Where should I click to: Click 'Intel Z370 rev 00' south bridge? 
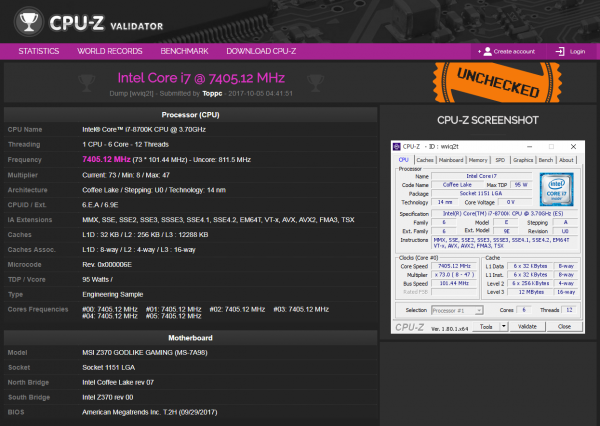pos(108,397)
